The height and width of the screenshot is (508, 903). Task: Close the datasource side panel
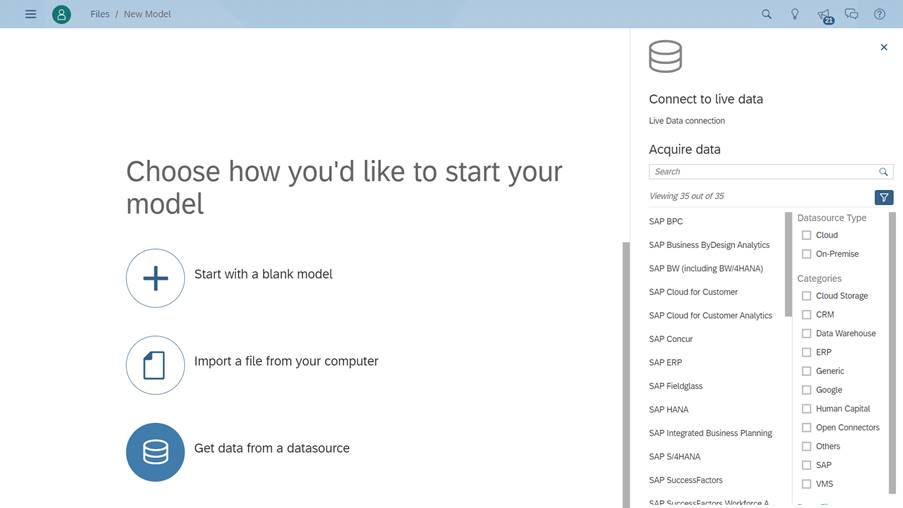tap(883, 47)
